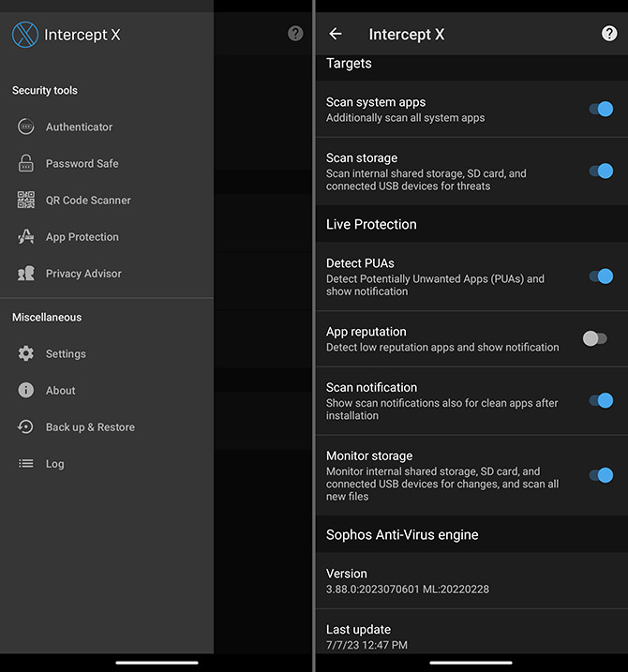
Task: Tap the navigation handle under the drawer screen
Action: (x=157, y=663)
